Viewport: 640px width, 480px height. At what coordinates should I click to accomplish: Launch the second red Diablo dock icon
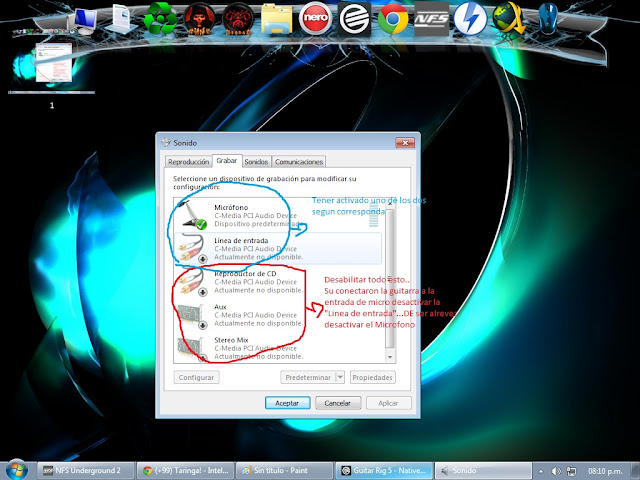(238, 19)
